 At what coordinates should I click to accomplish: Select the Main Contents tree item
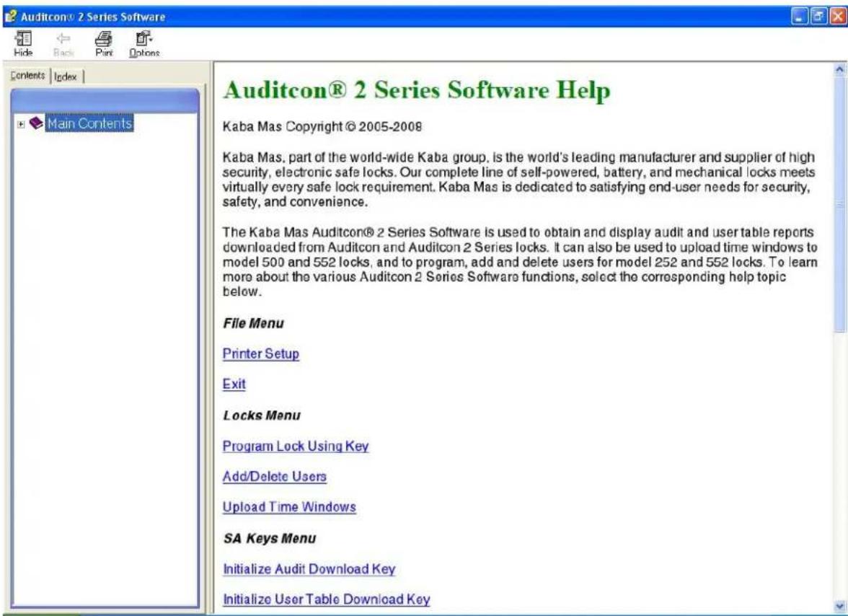pyautogui.click(x=89, y=123)
